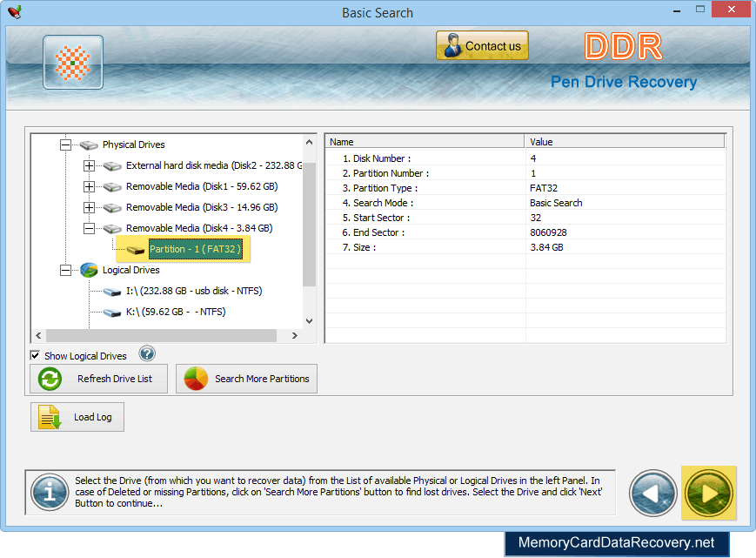The width and height of the screenshot is (756, 558).
Task: Click the DDR logo text
Action: coord(624,46)
